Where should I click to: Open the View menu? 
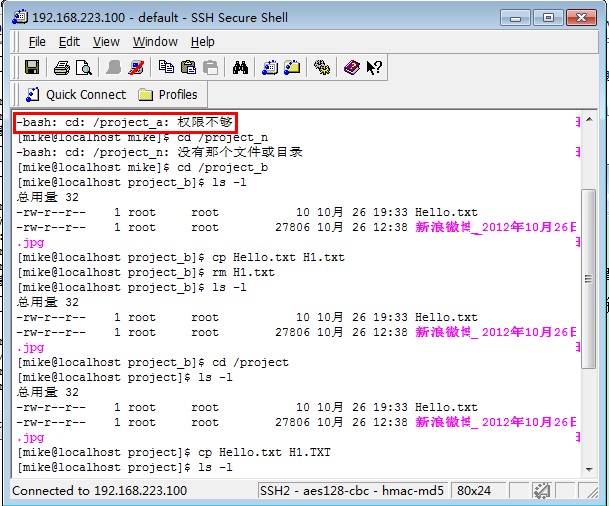tap(106, 42)
